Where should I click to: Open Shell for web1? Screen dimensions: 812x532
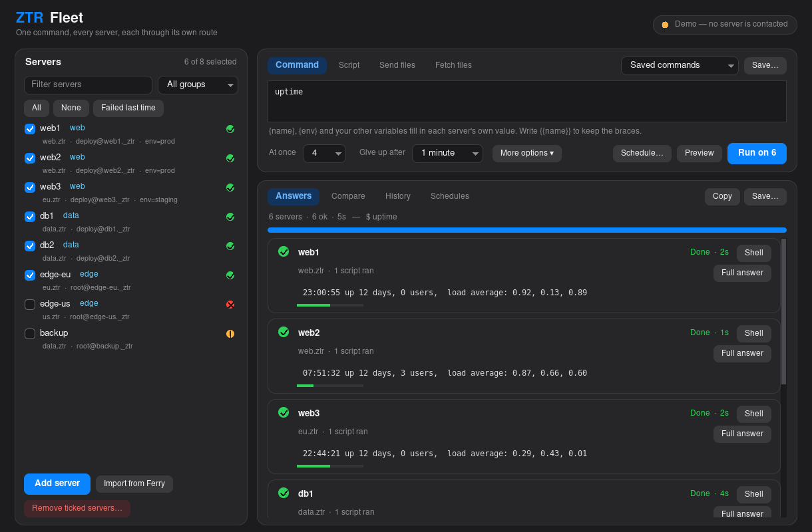[754, 253]
